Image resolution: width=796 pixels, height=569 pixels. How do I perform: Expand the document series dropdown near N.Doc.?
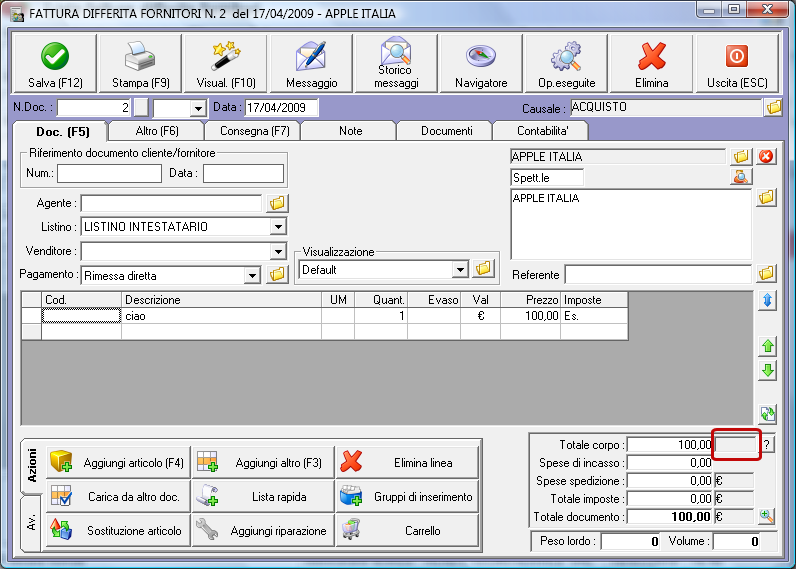click(x=198, y=108)
